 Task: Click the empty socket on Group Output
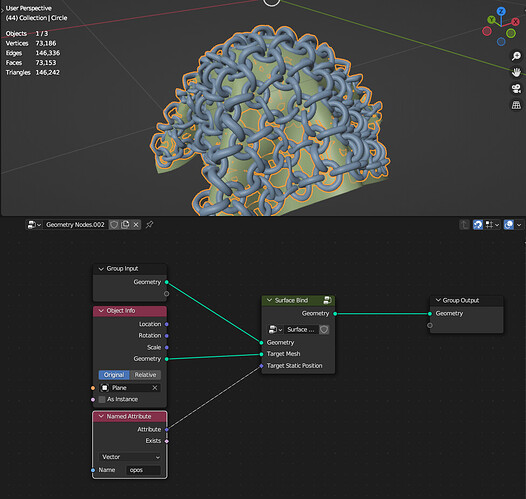pos(430,325)
